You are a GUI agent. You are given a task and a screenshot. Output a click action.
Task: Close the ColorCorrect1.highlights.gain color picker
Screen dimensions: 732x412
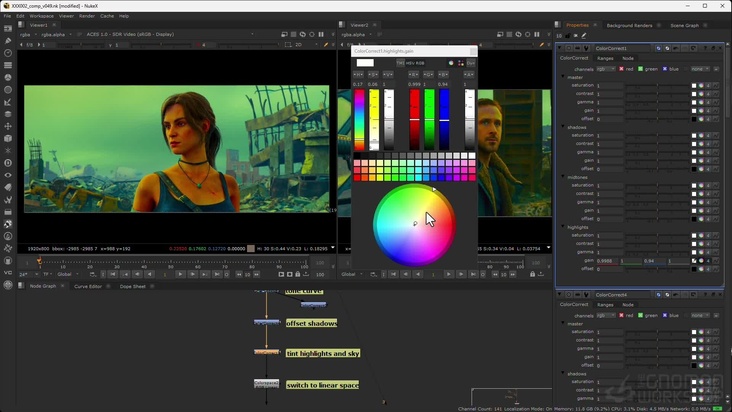(x=473, y=51)
